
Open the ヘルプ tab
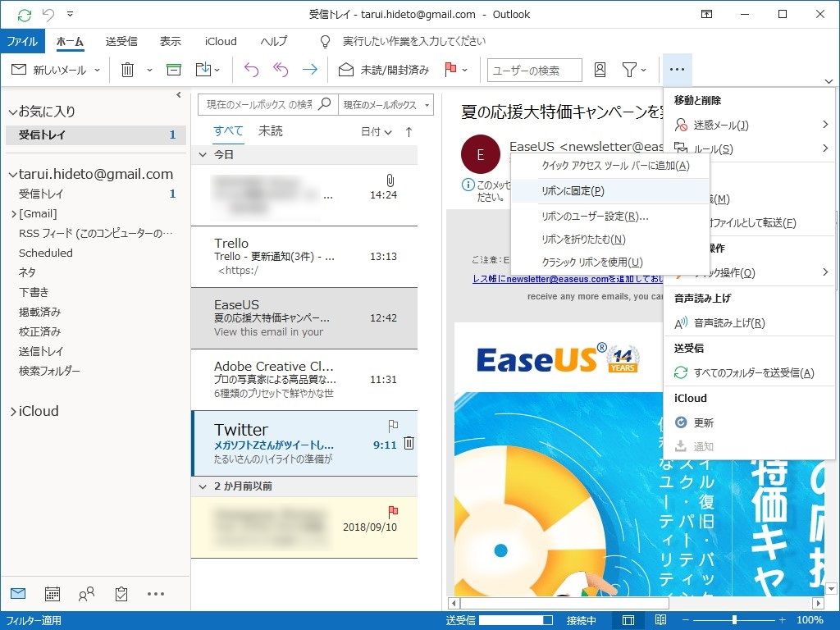[274, 41]
